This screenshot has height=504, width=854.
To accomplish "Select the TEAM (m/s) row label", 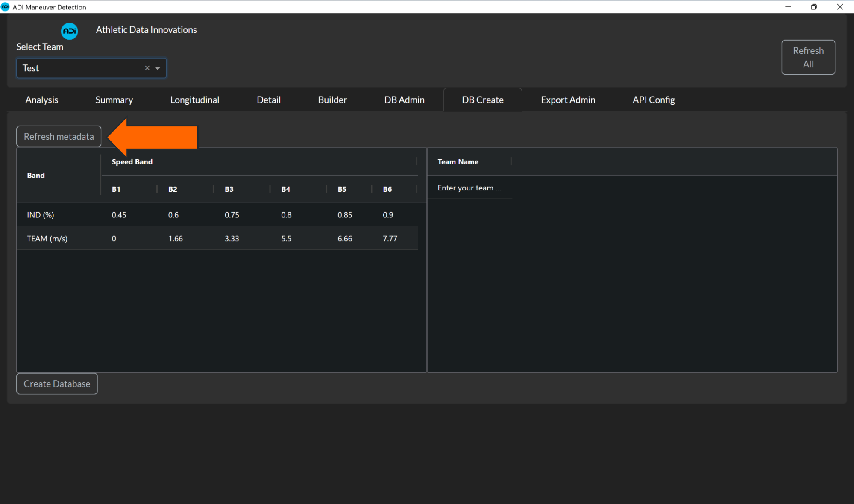I will [47, 238].
